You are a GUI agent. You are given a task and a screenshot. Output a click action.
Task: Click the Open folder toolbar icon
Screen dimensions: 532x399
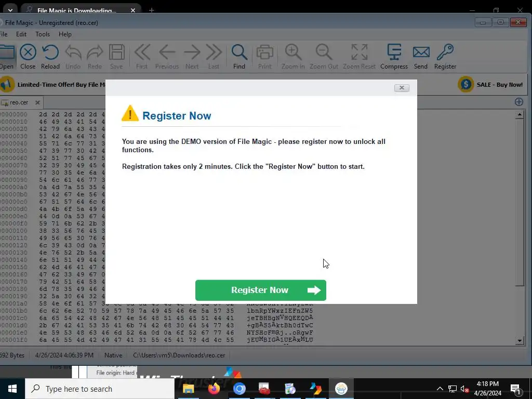(x=7, y=57)
